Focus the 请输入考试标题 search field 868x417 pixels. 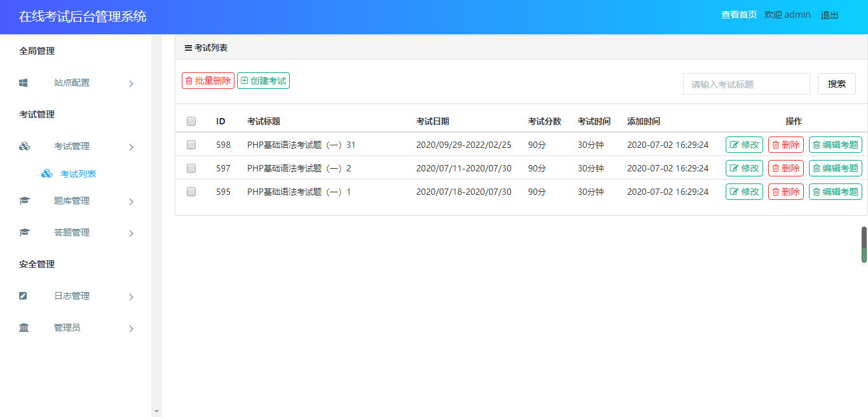pos(746,84)
